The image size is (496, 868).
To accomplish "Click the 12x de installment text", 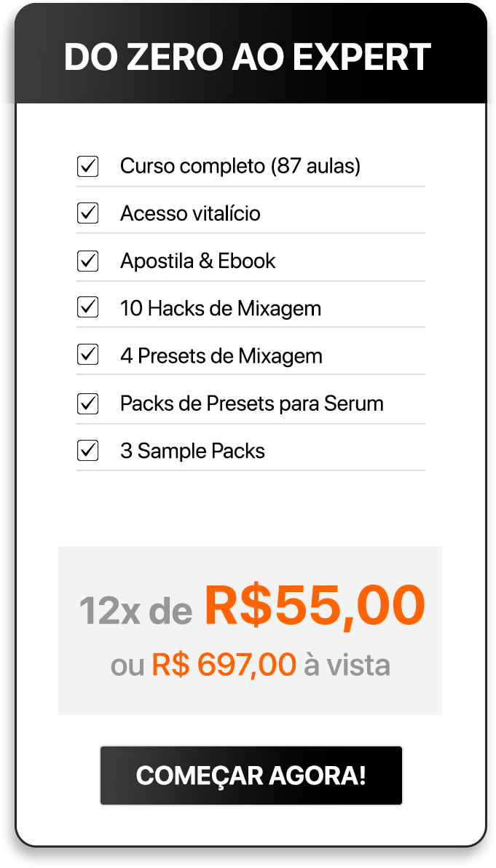I will [x=135, y=611].
